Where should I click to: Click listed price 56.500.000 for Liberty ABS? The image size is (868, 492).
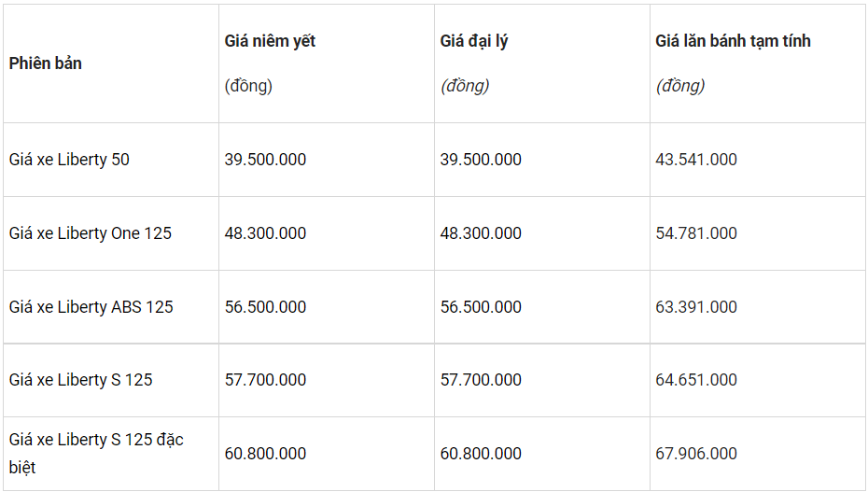point(265,306)
